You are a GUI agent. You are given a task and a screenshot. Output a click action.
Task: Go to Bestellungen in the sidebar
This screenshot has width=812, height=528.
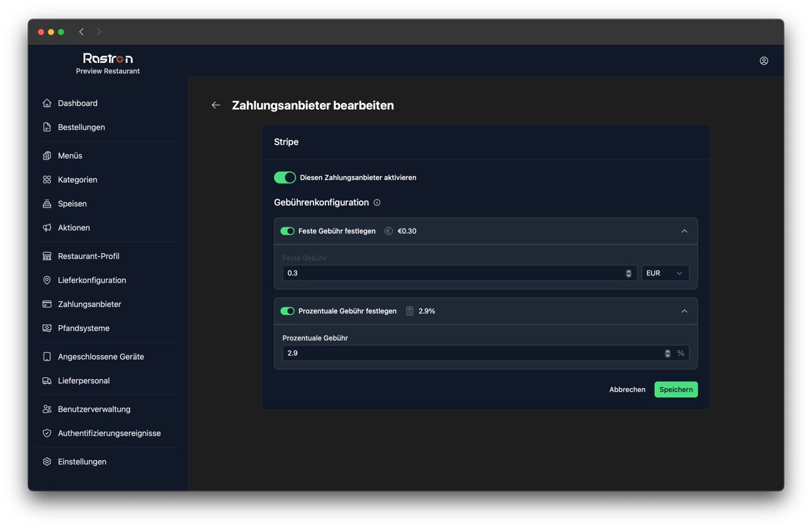tap(81, 128)
